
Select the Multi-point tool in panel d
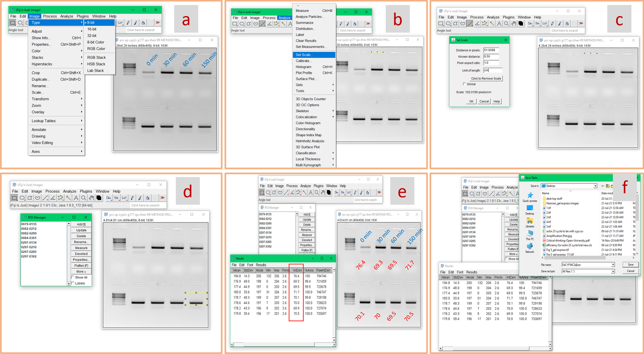pyautogui.click(x=60, y=198)
